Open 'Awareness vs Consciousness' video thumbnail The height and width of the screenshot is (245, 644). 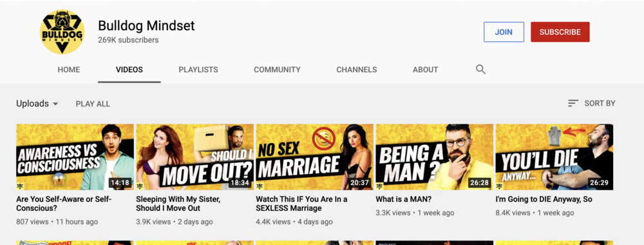pyautogui.click(x=75, y=157)
